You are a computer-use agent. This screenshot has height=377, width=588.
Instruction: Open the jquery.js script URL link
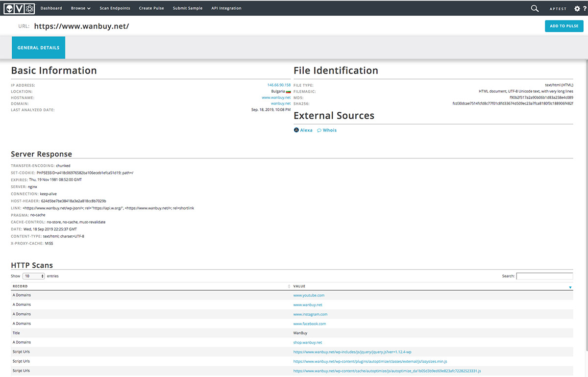[x=352, y=352]
